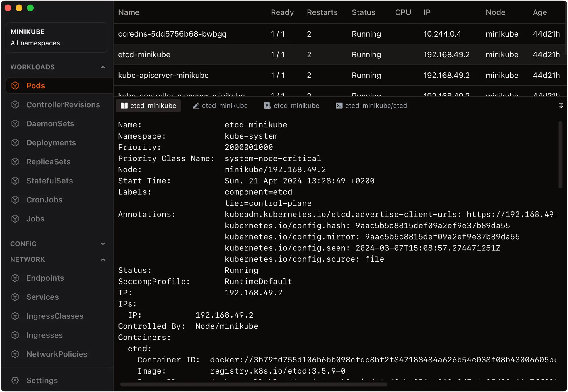
Task: Expand the CONFIG section
Action: pos(103,244)
